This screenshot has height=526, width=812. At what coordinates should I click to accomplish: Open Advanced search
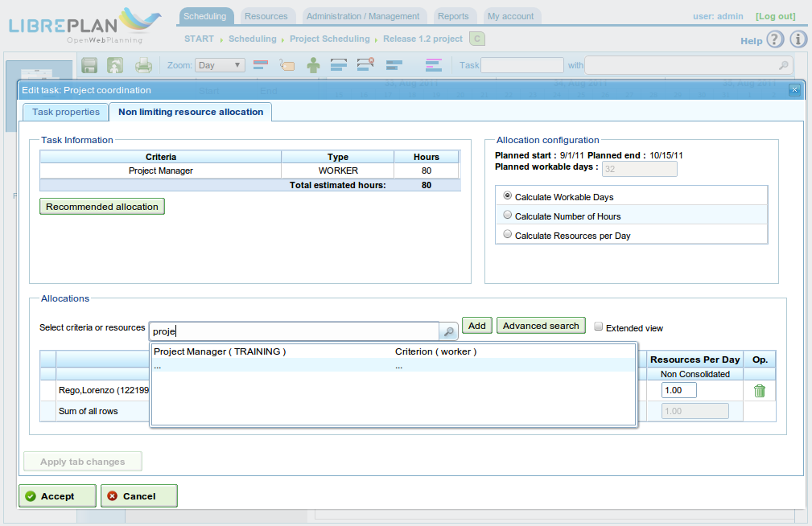[x=541, y=326]
